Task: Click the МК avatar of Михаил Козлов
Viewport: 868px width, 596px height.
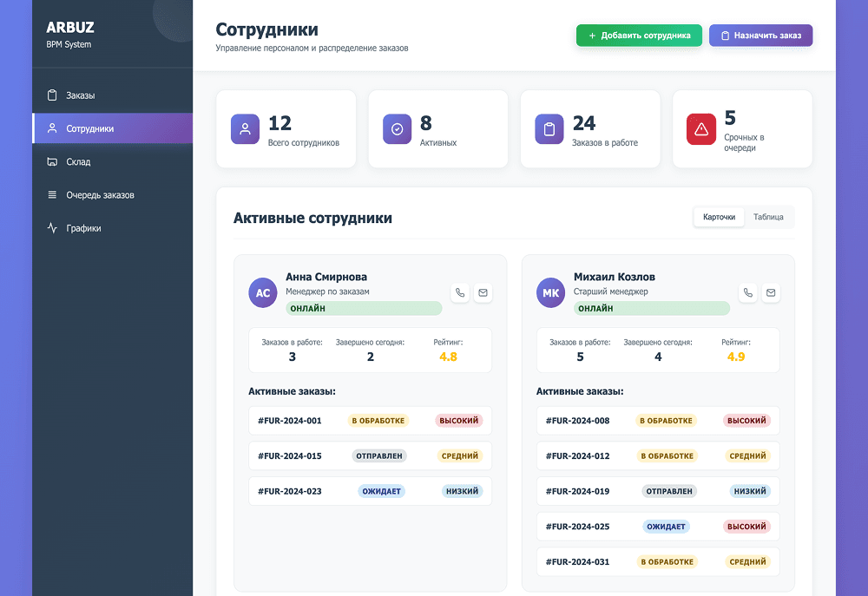Action: [550, 293]
